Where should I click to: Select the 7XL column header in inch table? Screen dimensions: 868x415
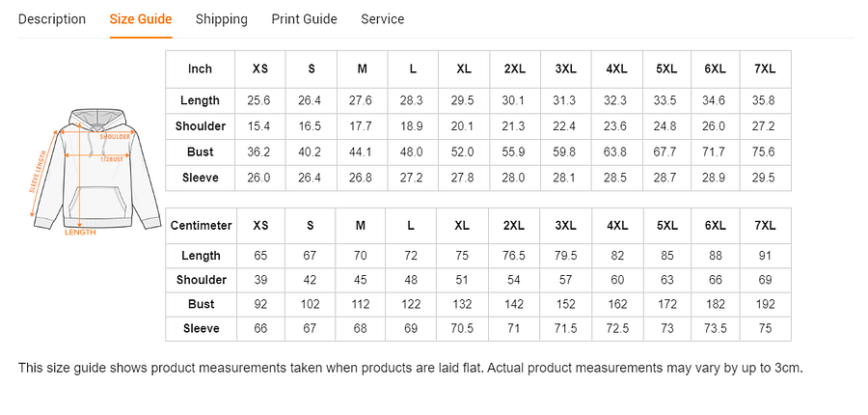765,69
